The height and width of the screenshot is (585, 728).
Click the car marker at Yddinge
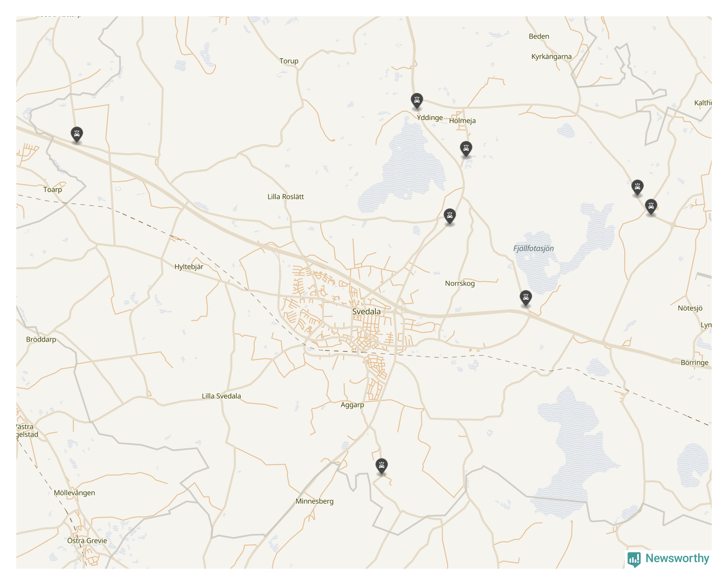tap(417, 100)
